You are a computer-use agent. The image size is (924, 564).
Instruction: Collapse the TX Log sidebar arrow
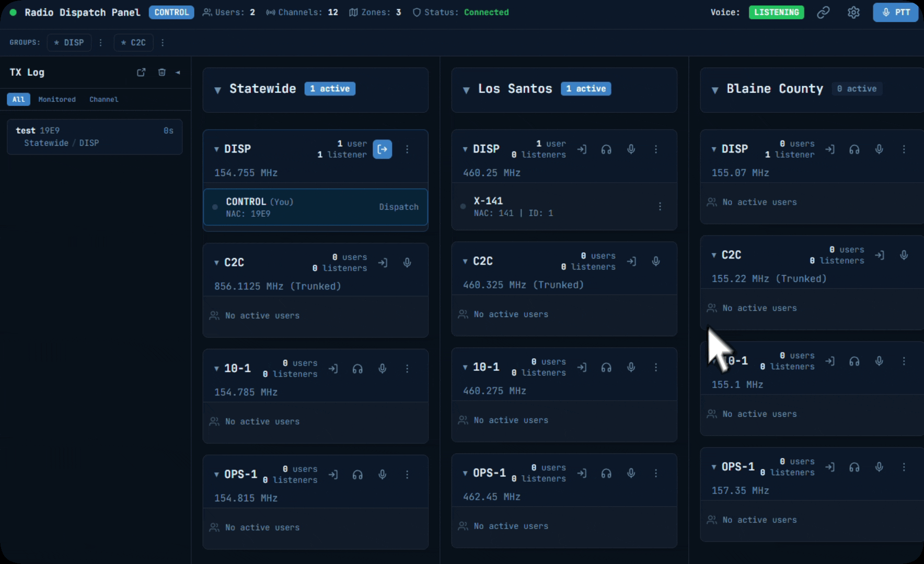coord(178,72)
